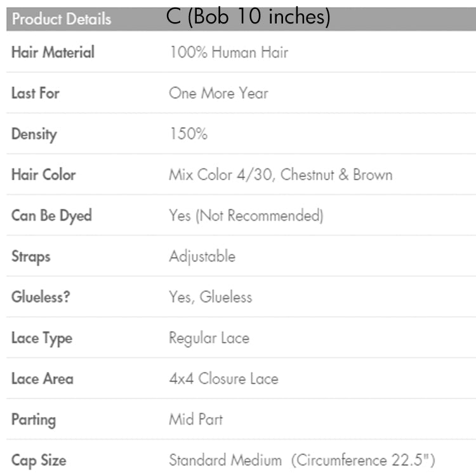
Task: Click the Mid Part parting value
Action: pos(195,420)
